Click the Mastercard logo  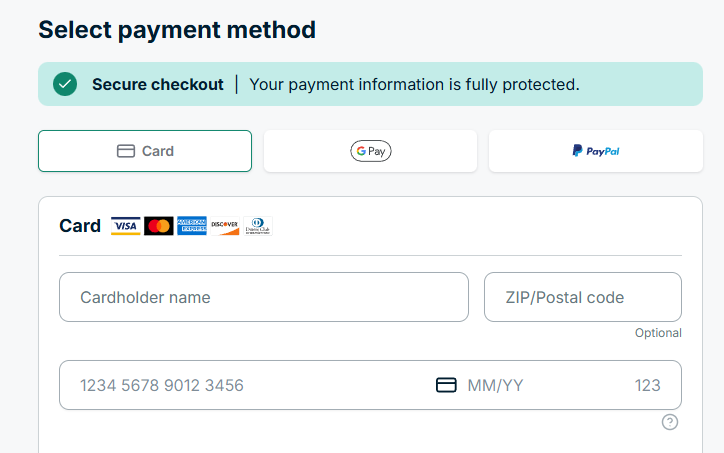(x=158, y=226)
